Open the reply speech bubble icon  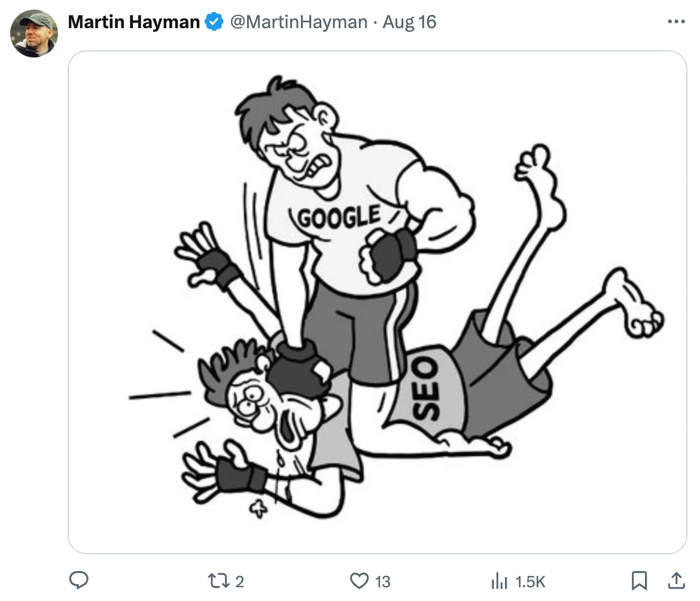[78, 580]
